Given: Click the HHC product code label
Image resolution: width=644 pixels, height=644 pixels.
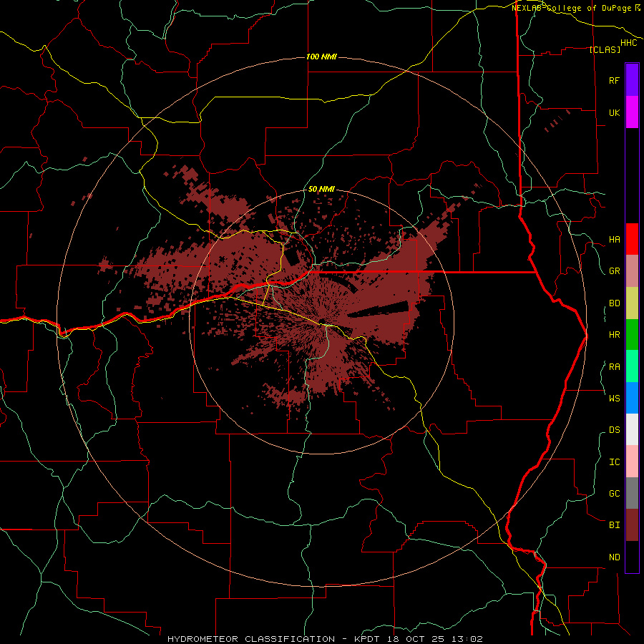Looking at the screenshot, I should pos(628,43).
